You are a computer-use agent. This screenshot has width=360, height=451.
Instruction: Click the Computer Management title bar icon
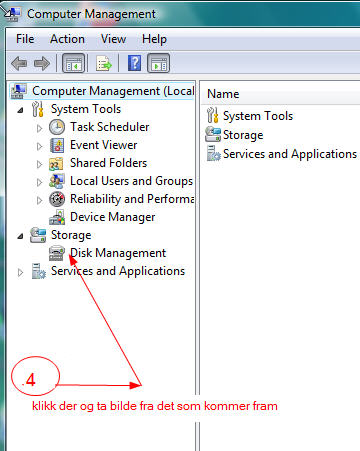13,14
